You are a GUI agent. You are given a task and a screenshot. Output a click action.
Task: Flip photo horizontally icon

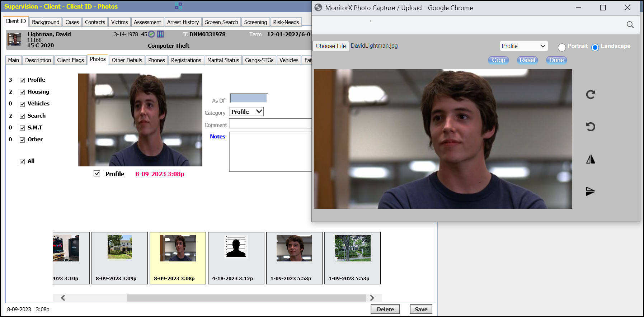coord(591,159)
